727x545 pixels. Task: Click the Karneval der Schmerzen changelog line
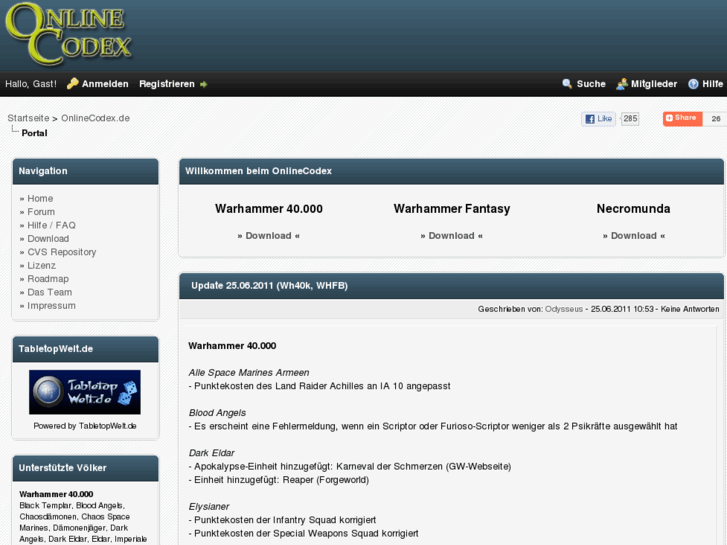click(350, 467)
